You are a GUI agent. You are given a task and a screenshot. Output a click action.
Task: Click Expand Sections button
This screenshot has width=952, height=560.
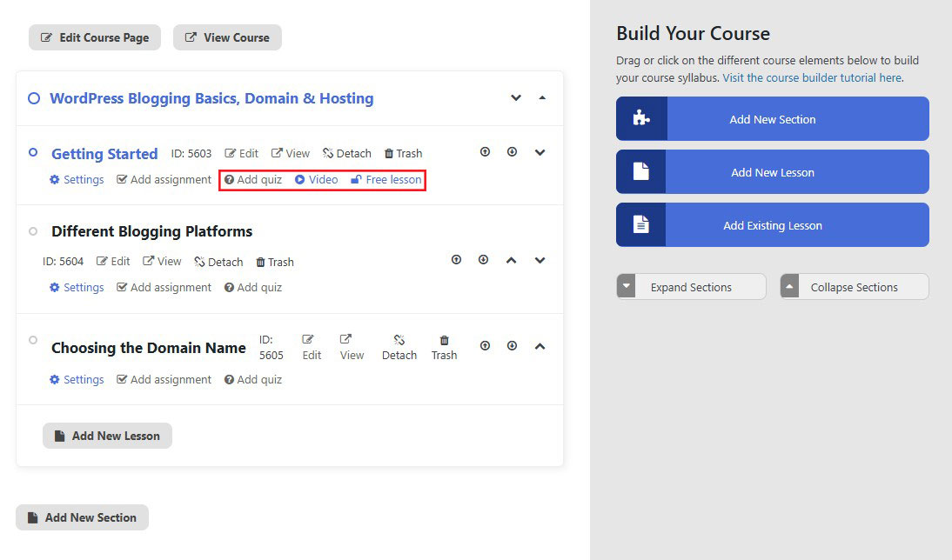[x=691, y=286]
